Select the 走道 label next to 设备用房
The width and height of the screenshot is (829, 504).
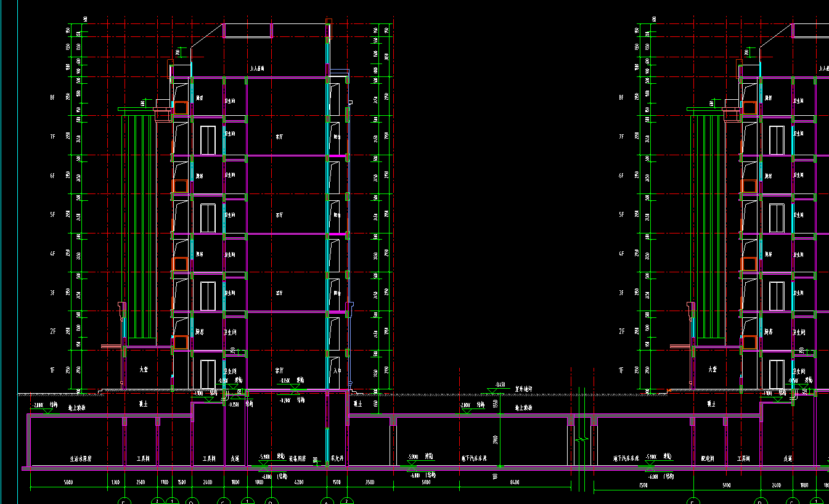point(235,459)
